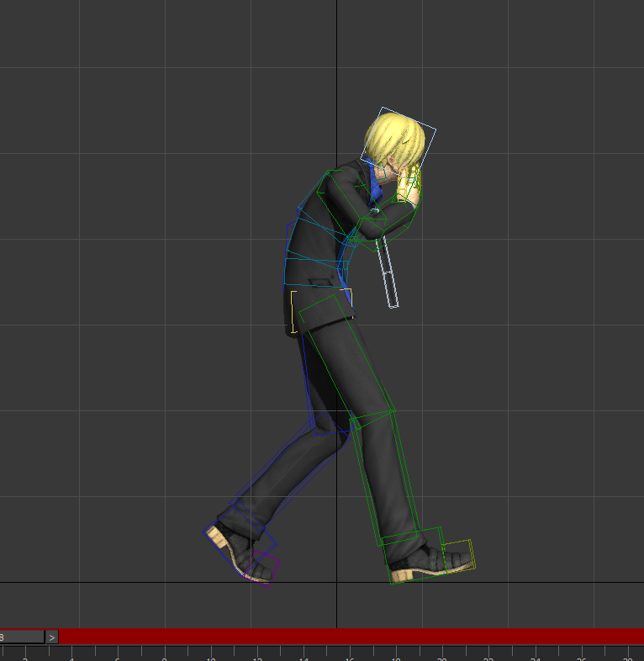Select the green forearm bone near the chest
This screenshot has width=644, height=661.
(385, 221)
